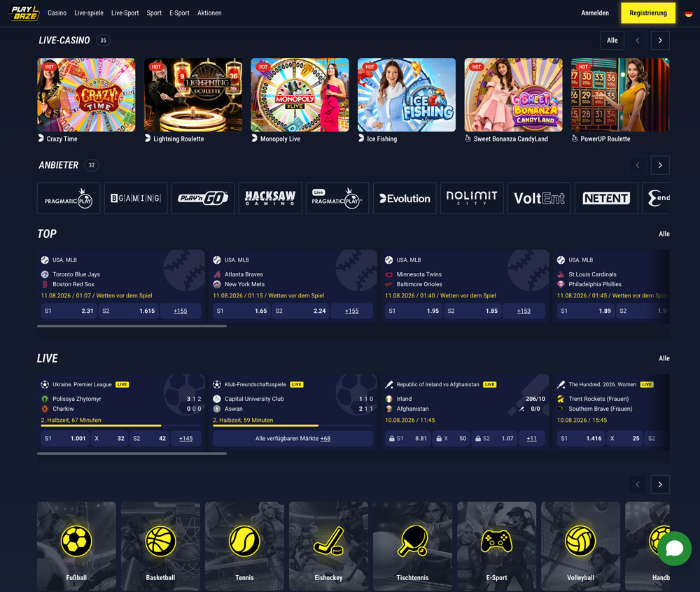The image size is (700, 592).
Task: Expand +145 markets for Polissya Zhytomyr match
Action: click(185, 439)
